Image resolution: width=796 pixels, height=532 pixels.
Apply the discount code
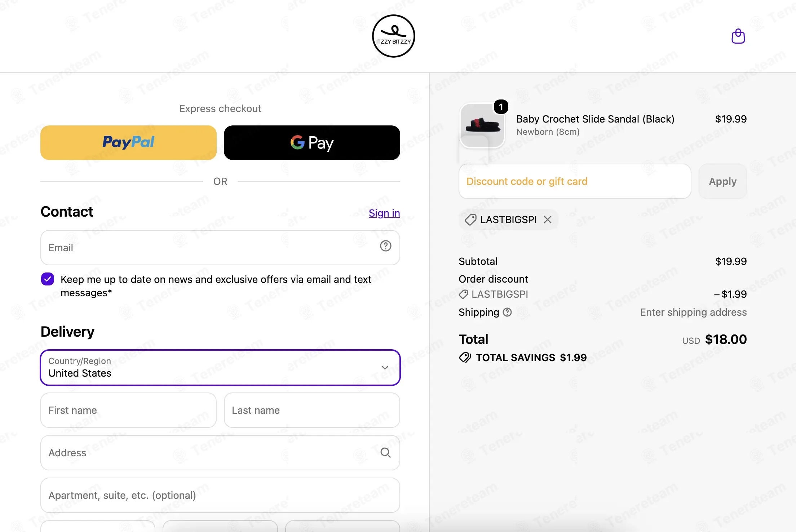pyautogui.click(x=722, y=181)
